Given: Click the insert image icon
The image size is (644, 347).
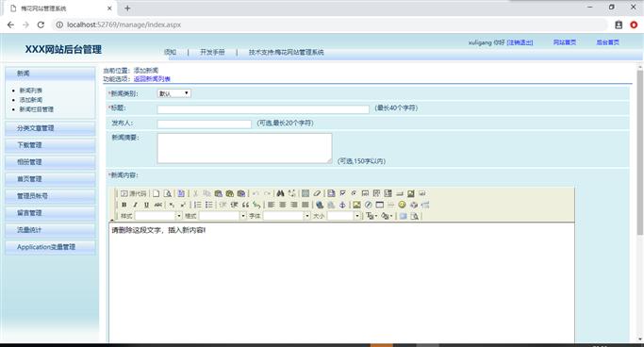Looking at the screenshot, I should (x=356, y=205).
